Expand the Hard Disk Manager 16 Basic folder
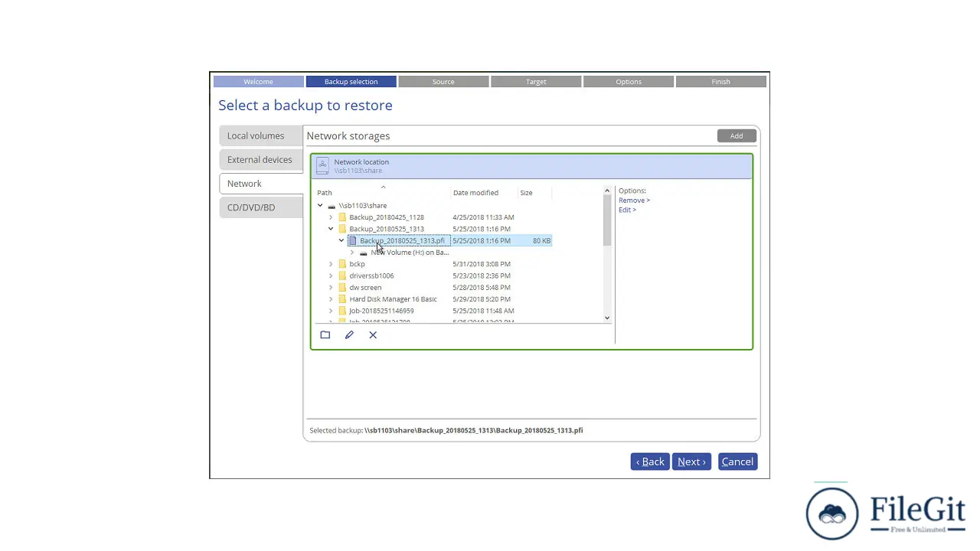Image resolution: width=980 pixels, height=551 pixels. (x=331, y=299)
